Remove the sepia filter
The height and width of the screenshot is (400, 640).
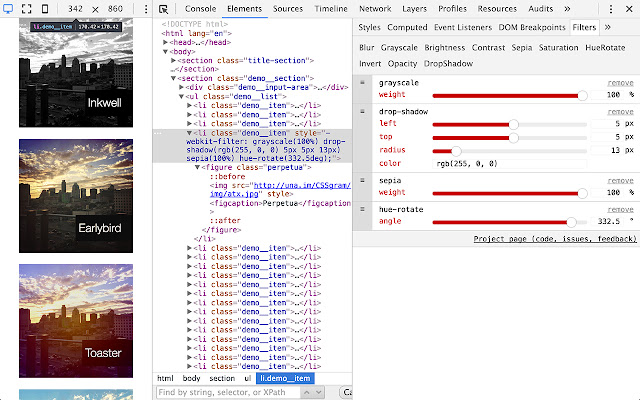coord(620,180)
